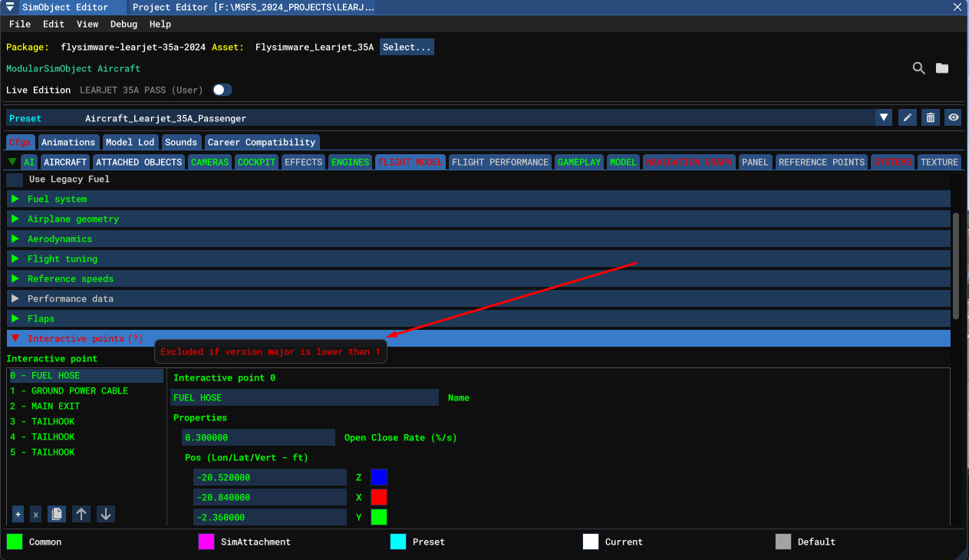This screenshot has height=560, width=969.
Task: Click the green Y axis color swatch
Action: click(379, 517)
